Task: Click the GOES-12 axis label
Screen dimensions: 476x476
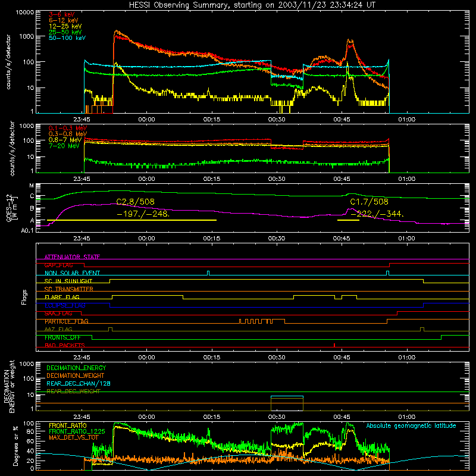Action: point(9,208)
